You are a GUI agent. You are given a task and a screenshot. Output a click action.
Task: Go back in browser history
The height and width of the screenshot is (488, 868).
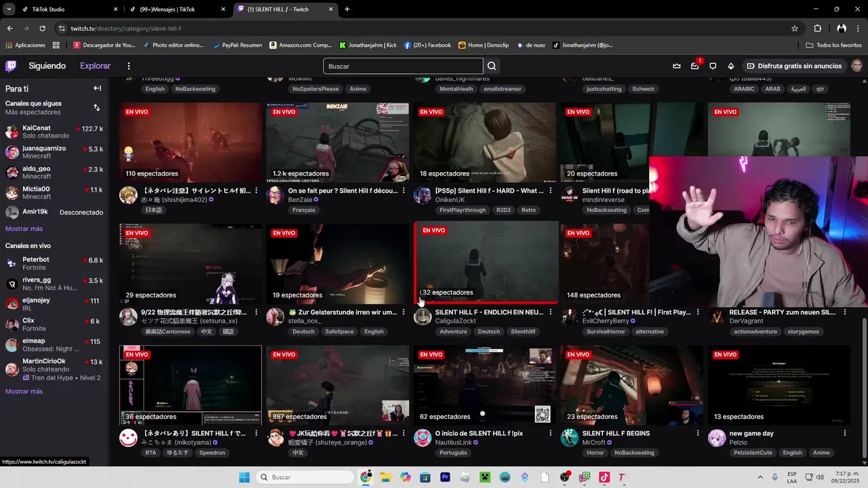[9, 28]
